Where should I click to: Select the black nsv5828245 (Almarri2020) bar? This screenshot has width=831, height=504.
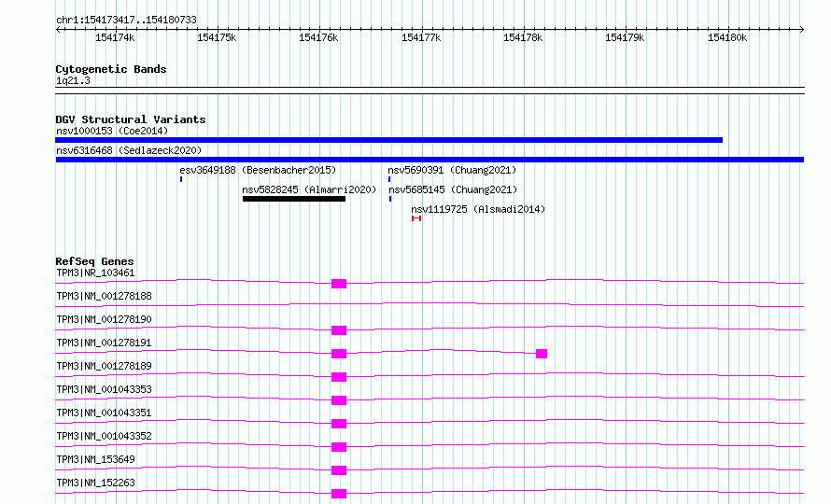[294, 199]
